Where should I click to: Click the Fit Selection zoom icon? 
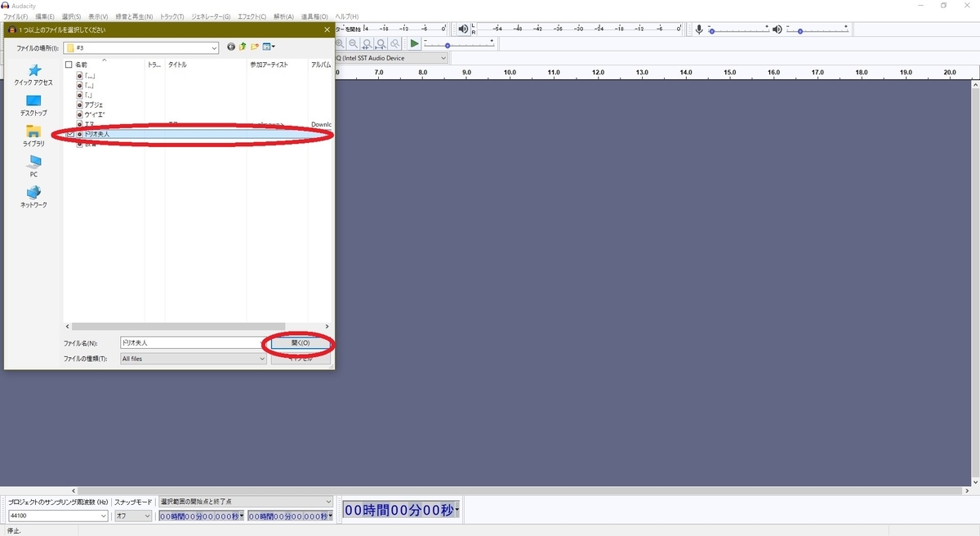[366, 43]
